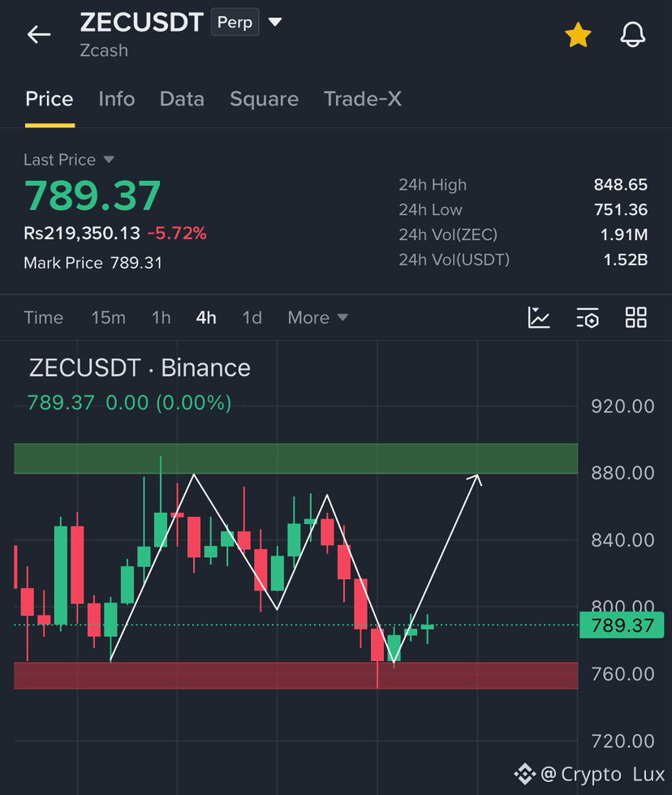Viewport: 672px width, 795px height.
Task: Switch to the Price tab
Action: pos(50,99)
